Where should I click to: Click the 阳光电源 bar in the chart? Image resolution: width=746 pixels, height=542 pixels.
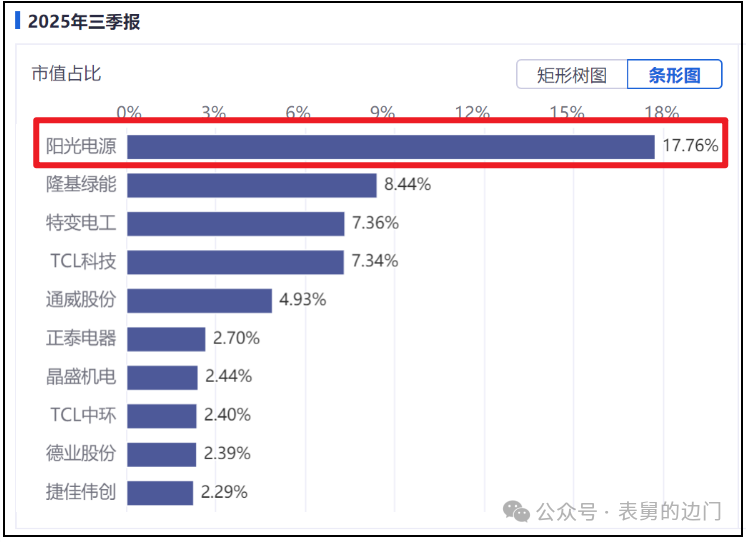pyautogui.click(x=390, y=146)
